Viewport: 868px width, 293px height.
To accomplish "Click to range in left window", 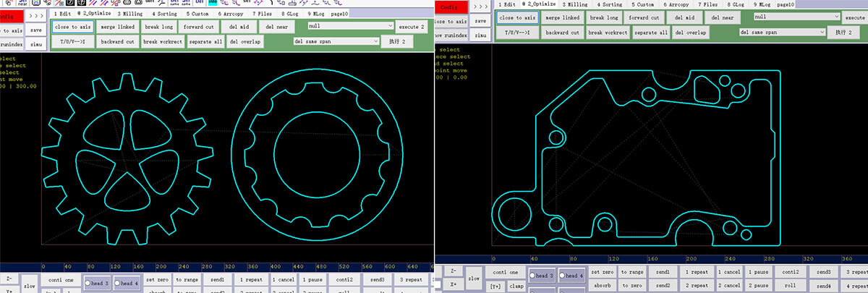I will (186, 280).
